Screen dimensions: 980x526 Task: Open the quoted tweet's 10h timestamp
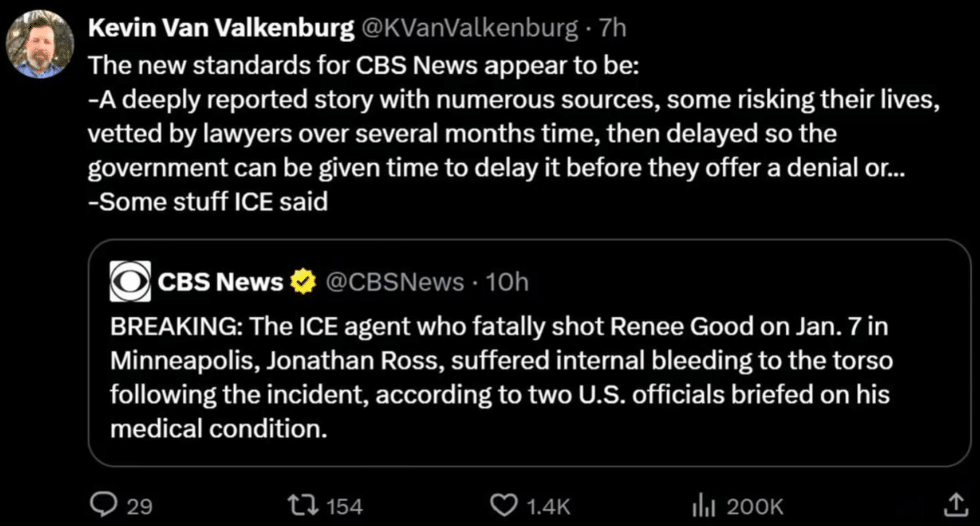click(x=507, y=282)
